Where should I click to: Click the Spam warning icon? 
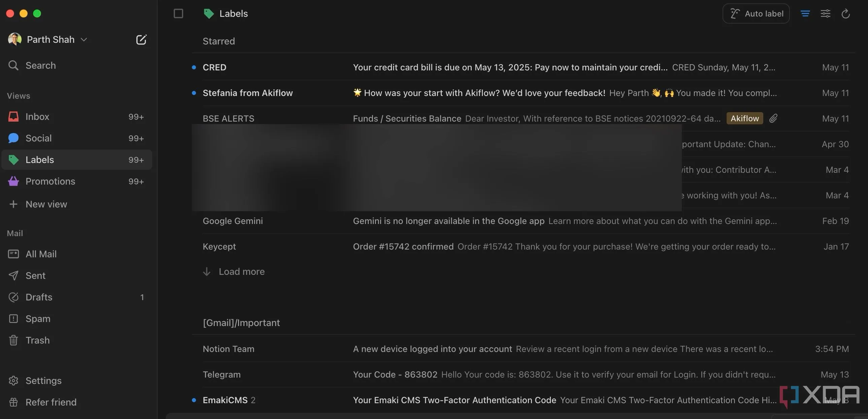click(13, 319)
